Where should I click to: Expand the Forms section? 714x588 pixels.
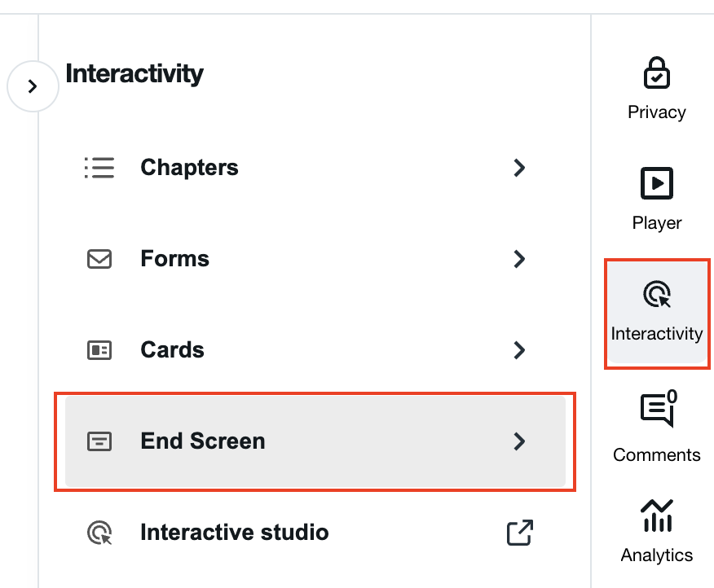(x=519, y=259)
